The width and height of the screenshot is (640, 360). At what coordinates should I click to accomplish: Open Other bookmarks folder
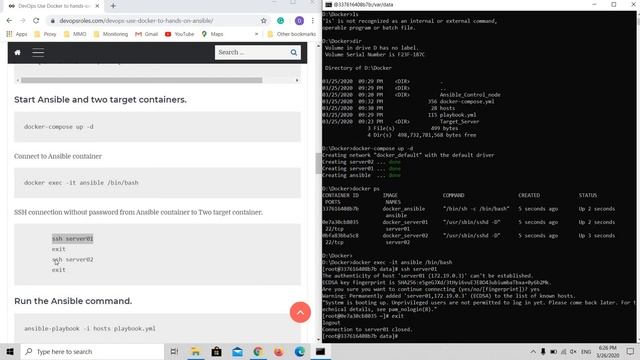(291, 34)
